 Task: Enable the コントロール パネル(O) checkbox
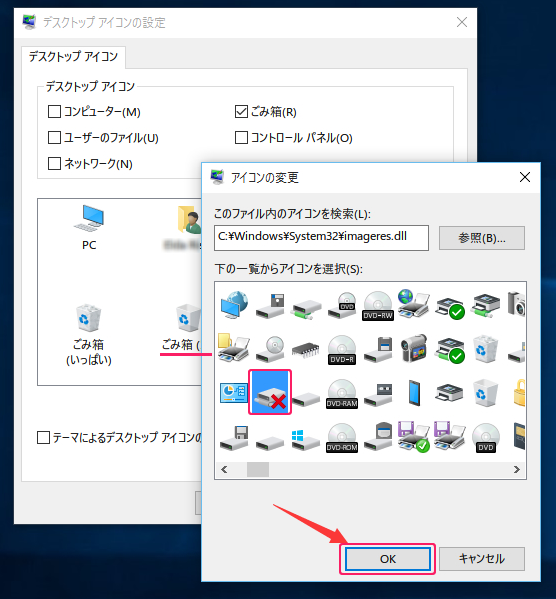294,138
